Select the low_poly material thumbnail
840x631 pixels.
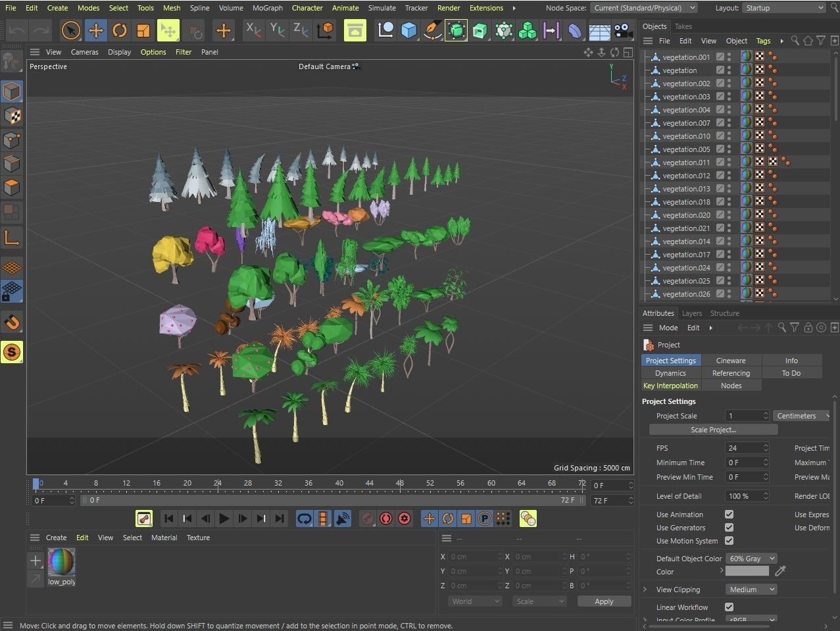61,562
